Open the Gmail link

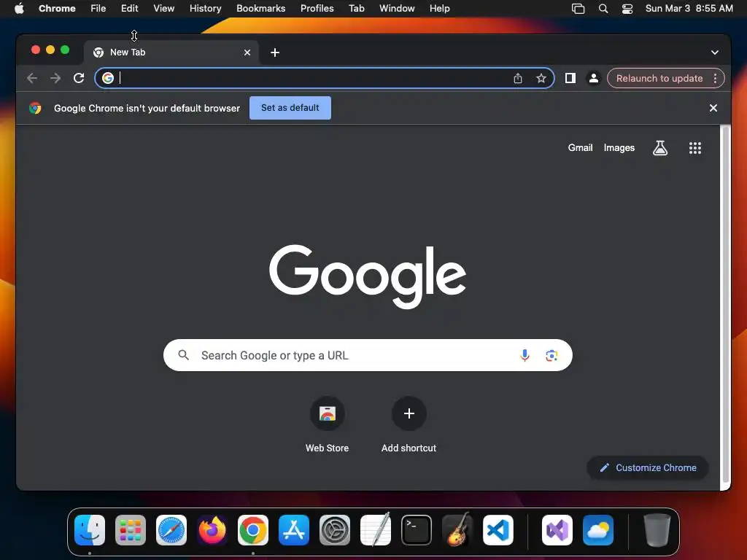(580, 148)
